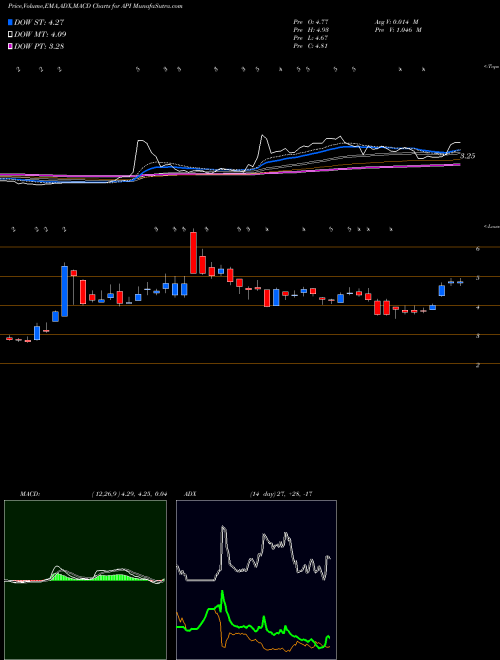
Task: Click the 'Pre O: 4.77' value
Action: (x=311, y=22)
